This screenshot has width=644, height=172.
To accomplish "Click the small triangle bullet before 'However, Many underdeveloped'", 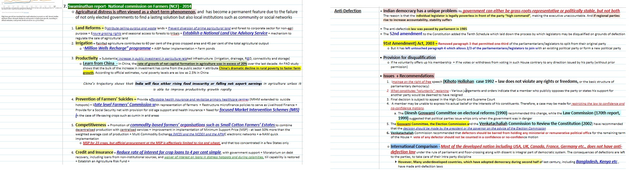I will (396, 162).
